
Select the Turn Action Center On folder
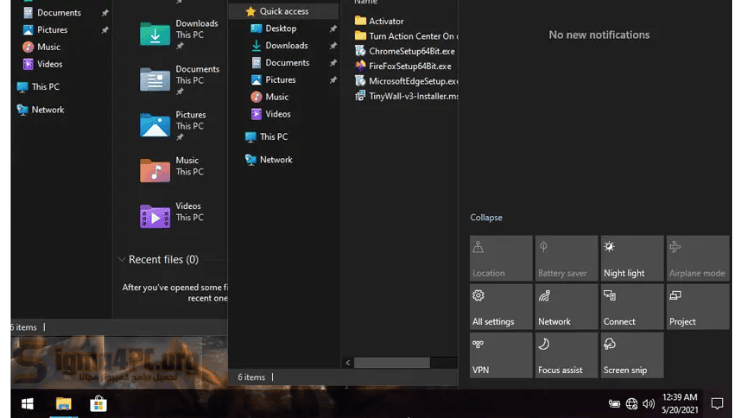pyautogui.click(x=412, y=36)
